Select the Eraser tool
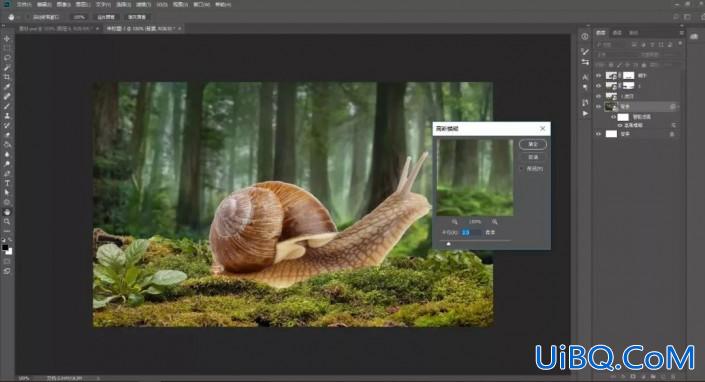 [x=7, y=135]
